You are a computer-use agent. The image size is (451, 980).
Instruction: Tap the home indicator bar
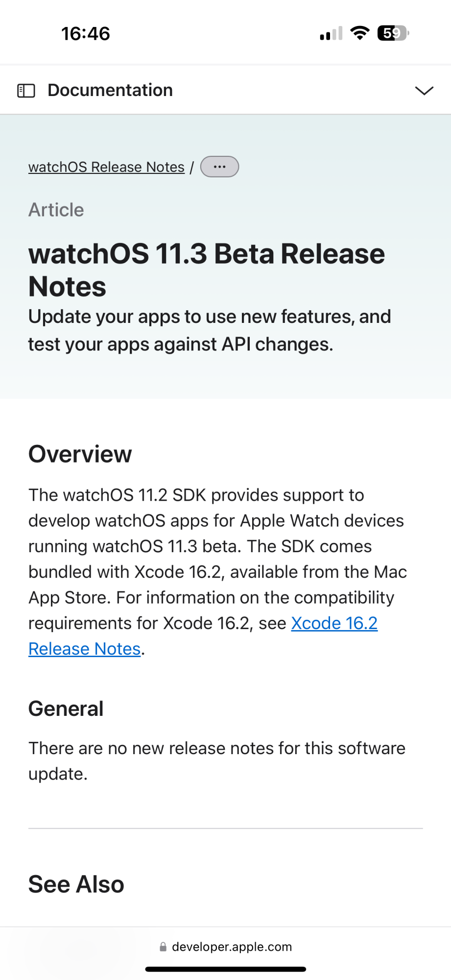(x=226, y=969)
